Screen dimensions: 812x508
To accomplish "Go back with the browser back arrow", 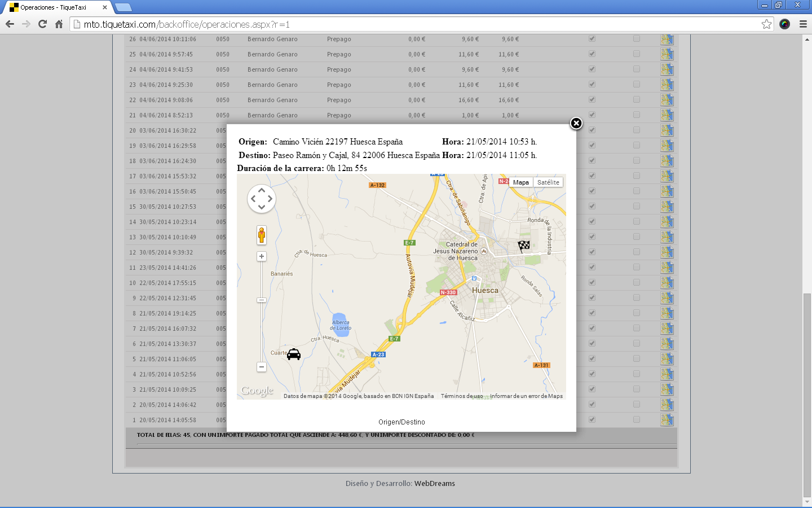I will click(10, 24).
